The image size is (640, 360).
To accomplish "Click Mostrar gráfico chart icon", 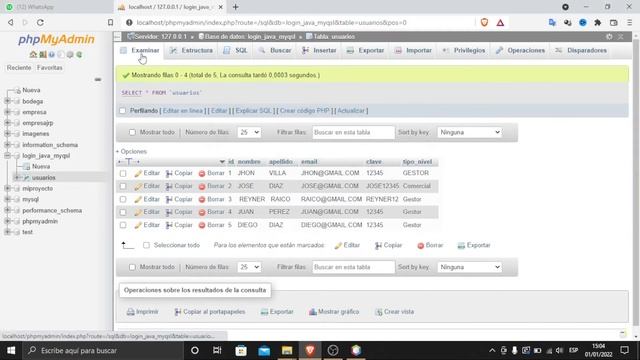I will (313, 312).
